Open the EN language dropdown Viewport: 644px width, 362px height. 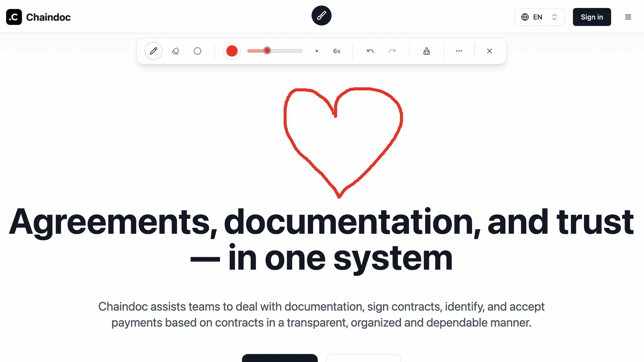click(538, 17)
